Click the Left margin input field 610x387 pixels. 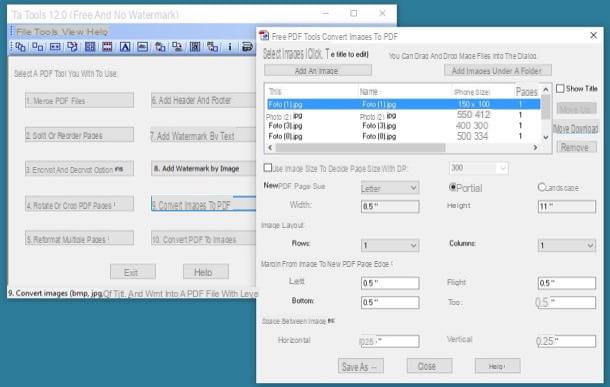click(390, 283)
